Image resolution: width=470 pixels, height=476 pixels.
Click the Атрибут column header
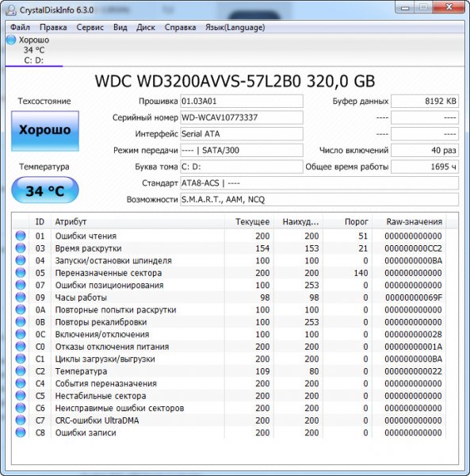click(x=138, y=221)
